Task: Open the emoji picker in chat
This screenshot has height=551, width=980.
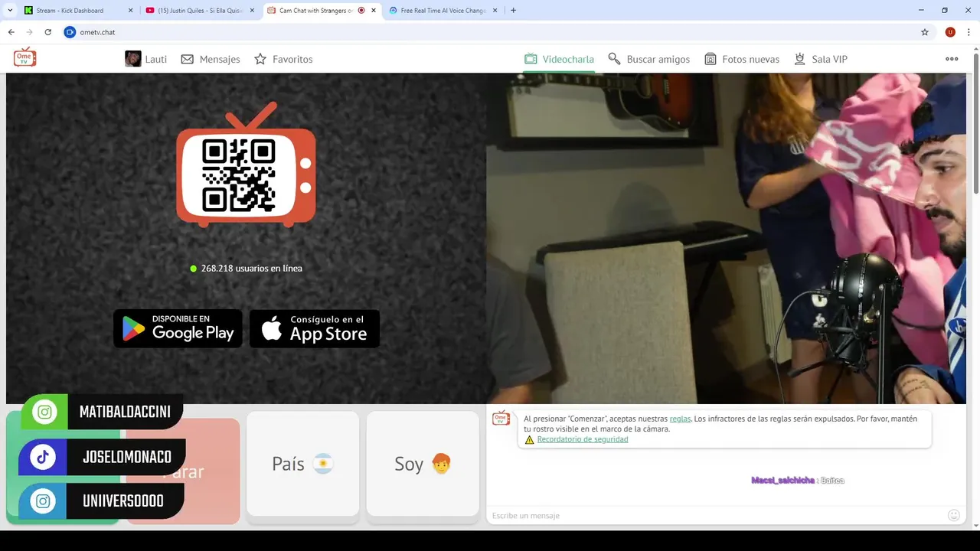Action: pyautogui.click(x=954, y=516)
